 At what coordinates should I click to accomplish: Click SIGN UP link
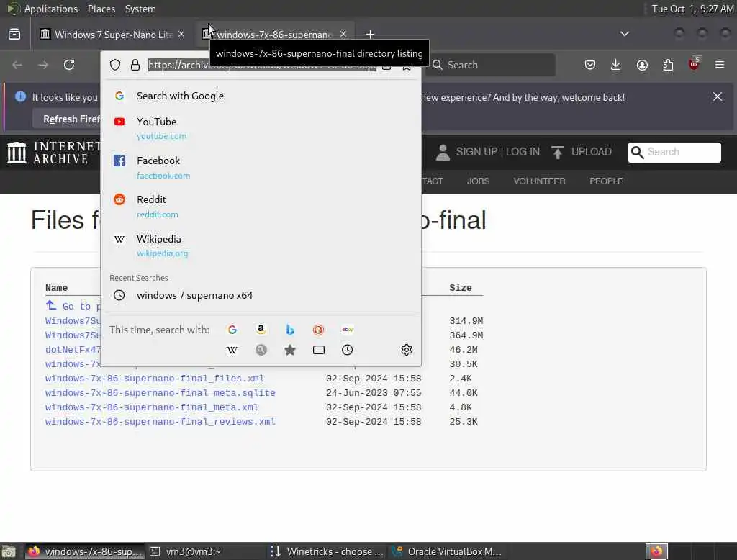tap(476, 152)
